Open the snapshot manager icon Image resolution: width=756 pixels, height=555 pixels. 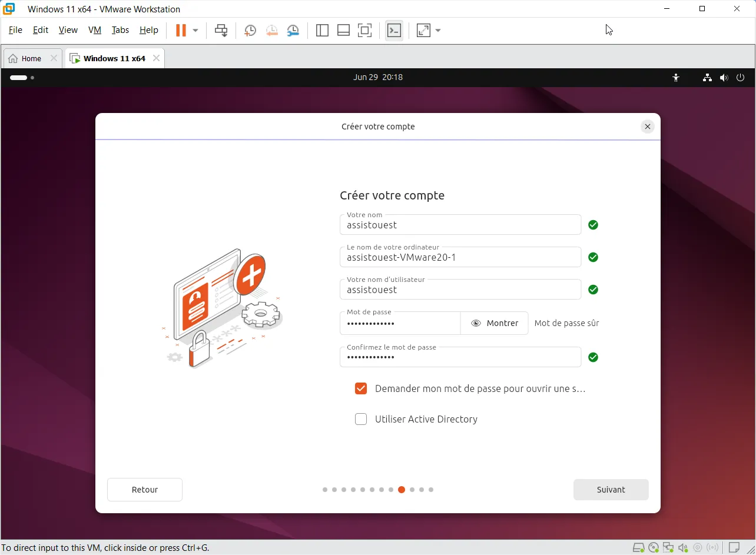[x=293, y=31]
